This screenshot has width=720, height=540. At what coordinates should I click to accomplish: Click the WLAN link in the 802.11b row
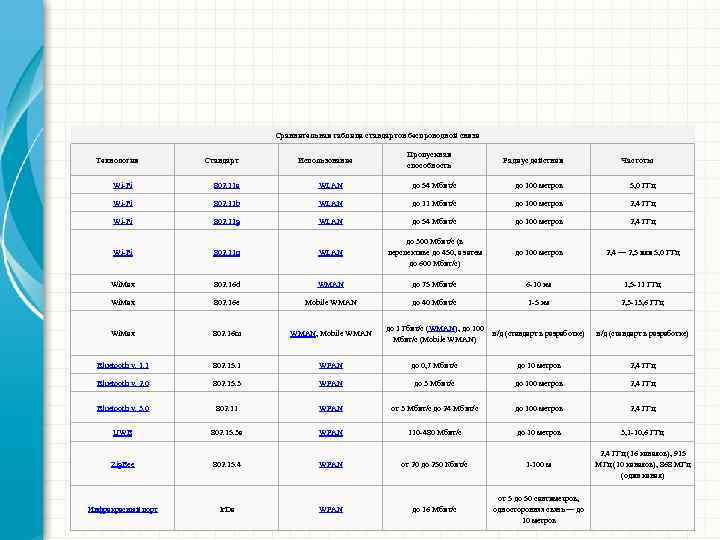point(331,203)
